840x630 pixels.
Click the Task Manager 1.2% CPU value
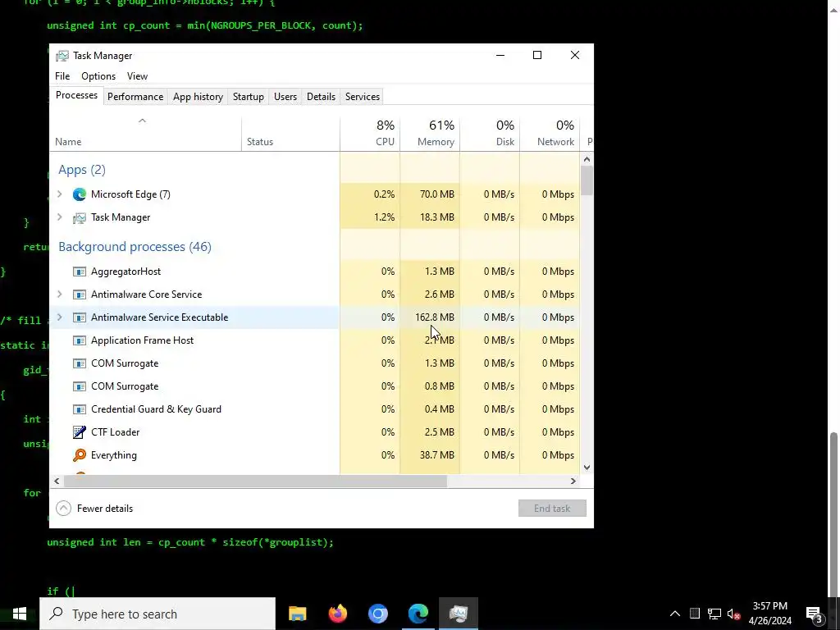pyautogui.click(x=384, y=217)
